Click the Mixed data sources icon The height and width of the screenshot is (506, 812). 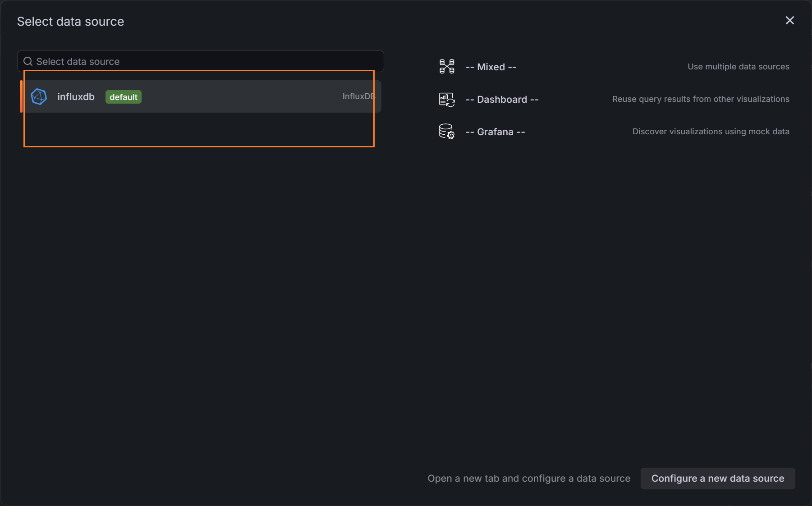(x=447, y=67)
